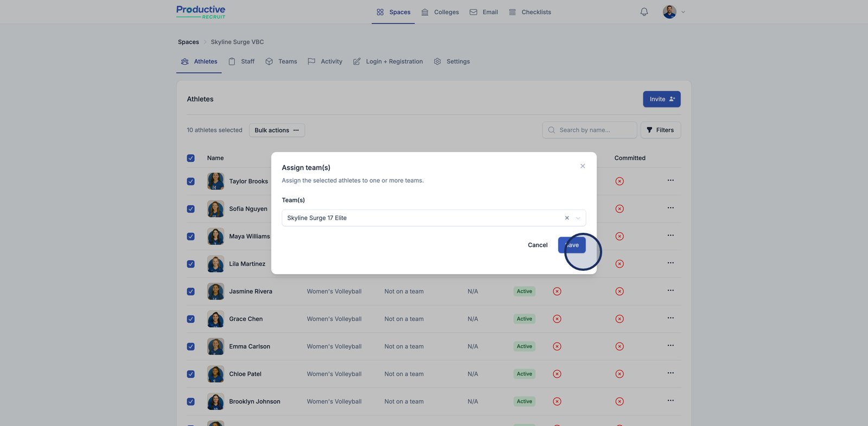868x426 pixels.
Task: Open the Bulk actions menu
Action: [x=277, y=130]
